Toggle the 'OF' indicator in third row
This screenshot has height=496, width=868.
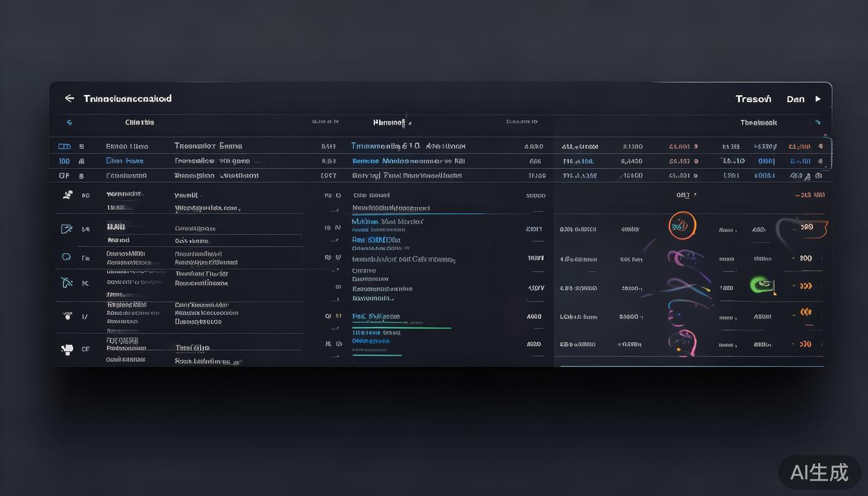[x=64, y=176]
